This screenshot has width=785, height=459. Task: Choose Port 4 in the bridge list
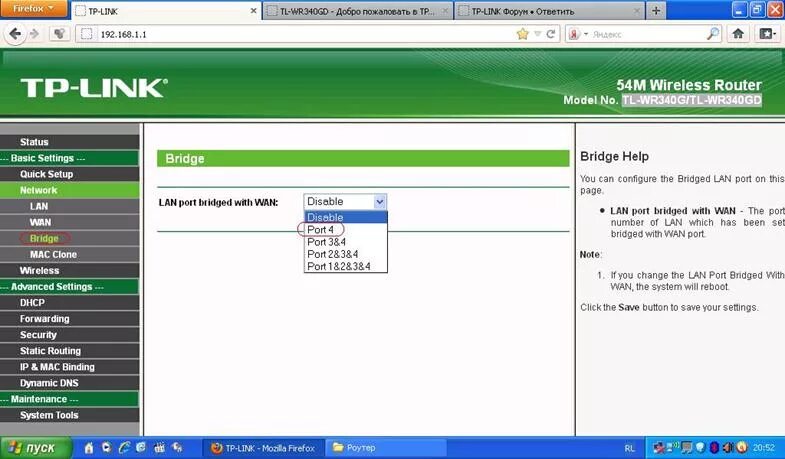click(x=345, y=229)
